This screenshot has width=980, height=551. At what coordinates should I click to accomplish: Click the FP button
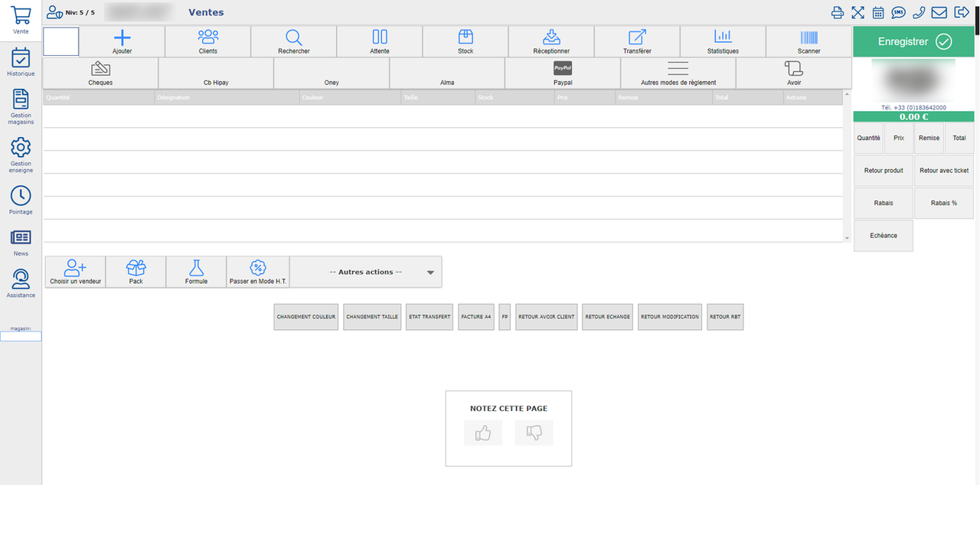[x=505, y=317]
